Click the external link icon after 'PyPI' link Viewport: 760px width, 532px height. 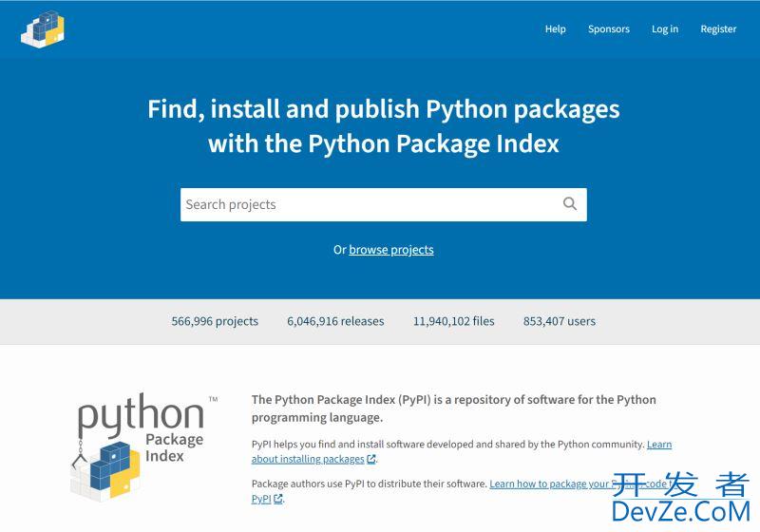[278, 500]
